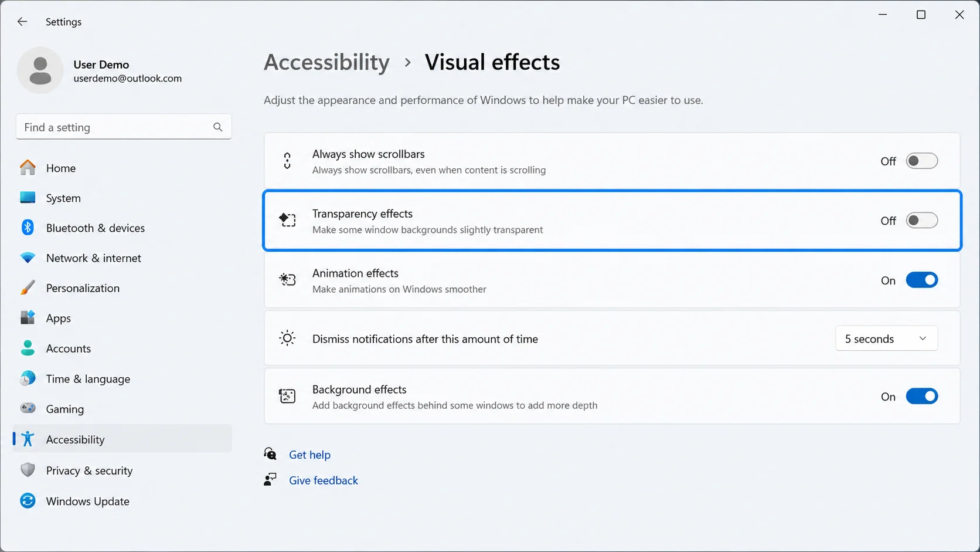Close the Settings window
980x552 pixels.
coord(959,15)
